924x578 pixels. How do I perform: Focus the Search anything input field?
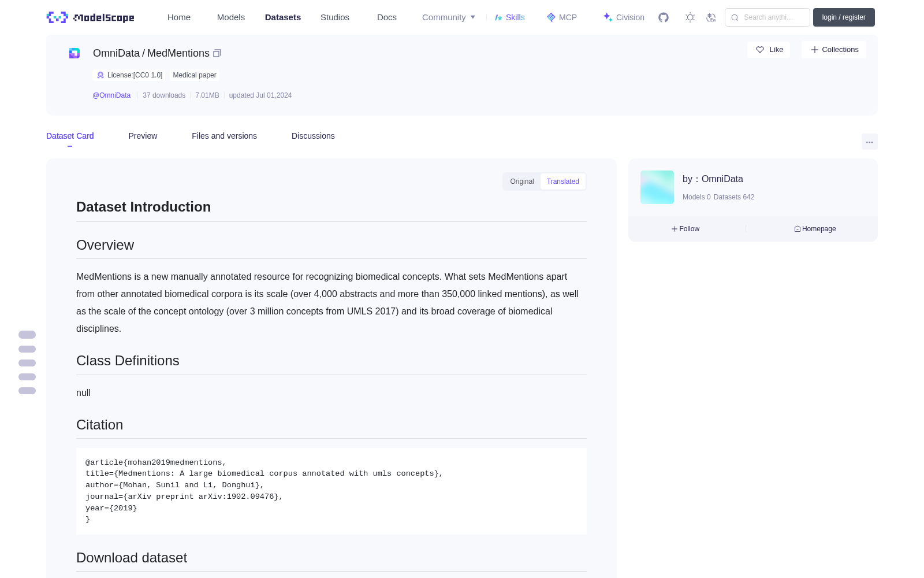click(x=767, y=17)
